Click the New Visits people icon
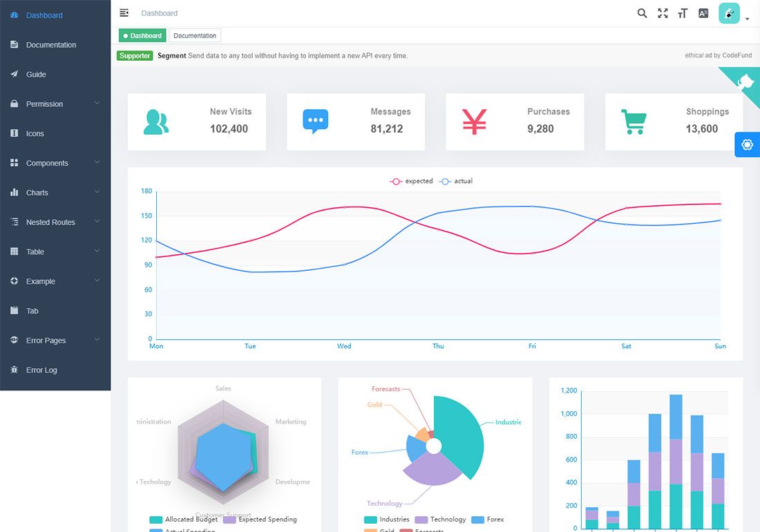The width and height of the screenshot is (760, 532). click(156, 122)
